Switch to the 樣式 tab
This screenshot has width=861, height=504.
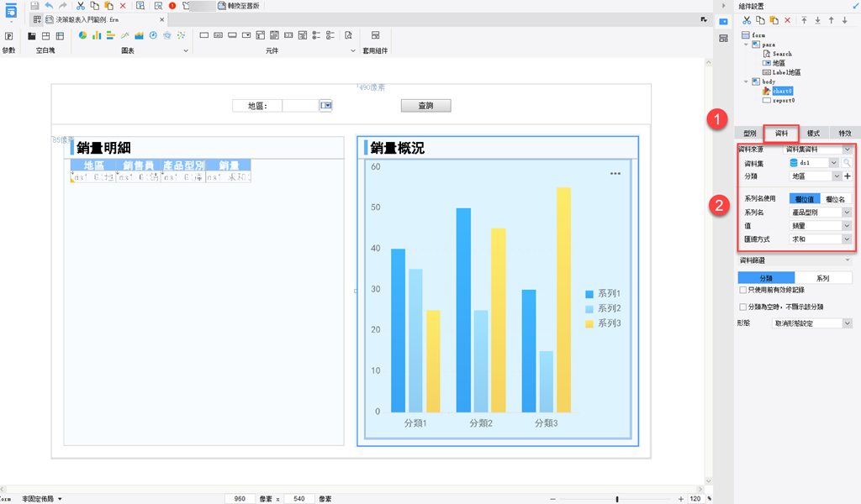tap(813, 134)
